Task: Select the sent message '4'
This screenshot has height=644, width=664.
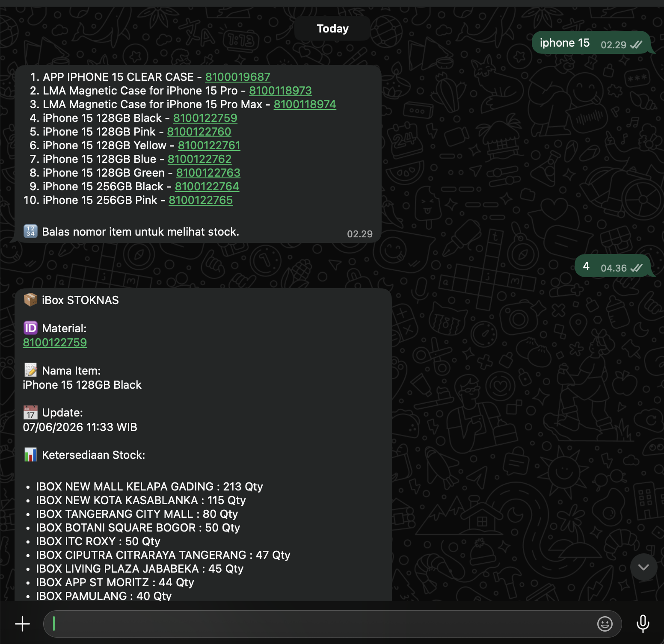Action: click(x=613, y=266)
